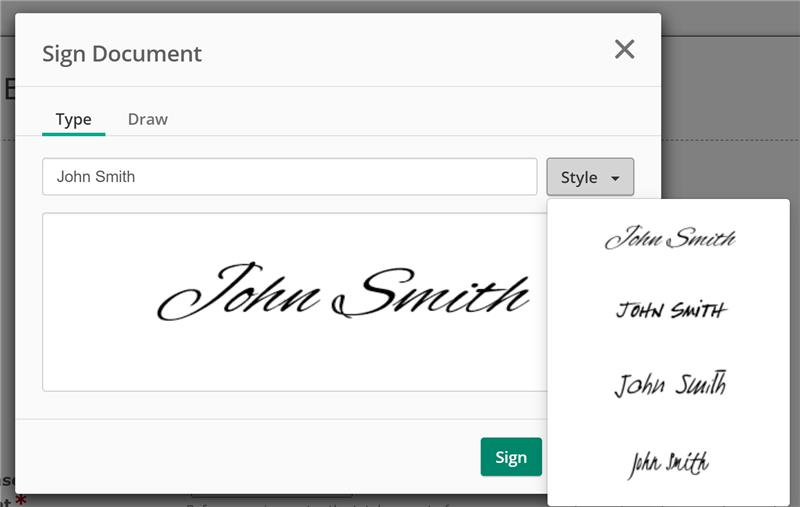
Task: Close the Sign Document dialog
Action: coord(624,49)
